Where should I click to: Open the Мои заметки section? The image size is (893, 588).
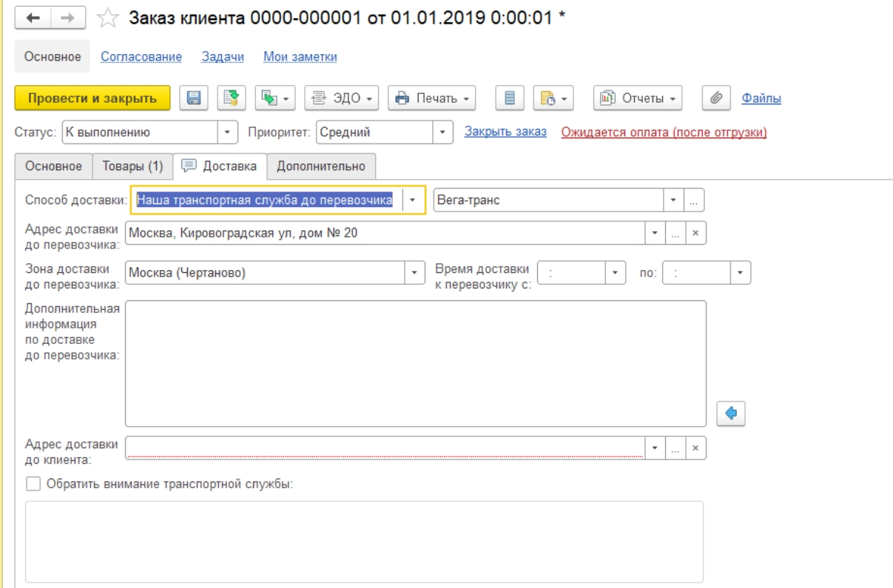pos(300,57)
